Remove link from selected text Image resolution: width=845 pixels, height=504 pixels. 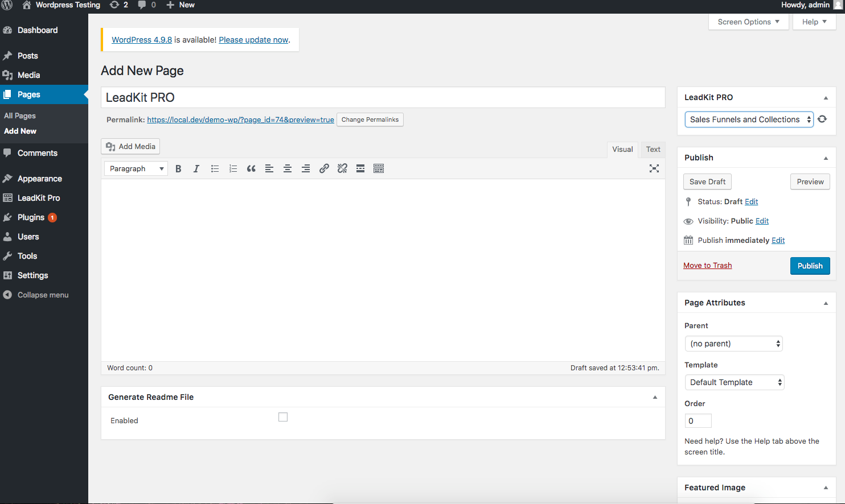point(342,168)
